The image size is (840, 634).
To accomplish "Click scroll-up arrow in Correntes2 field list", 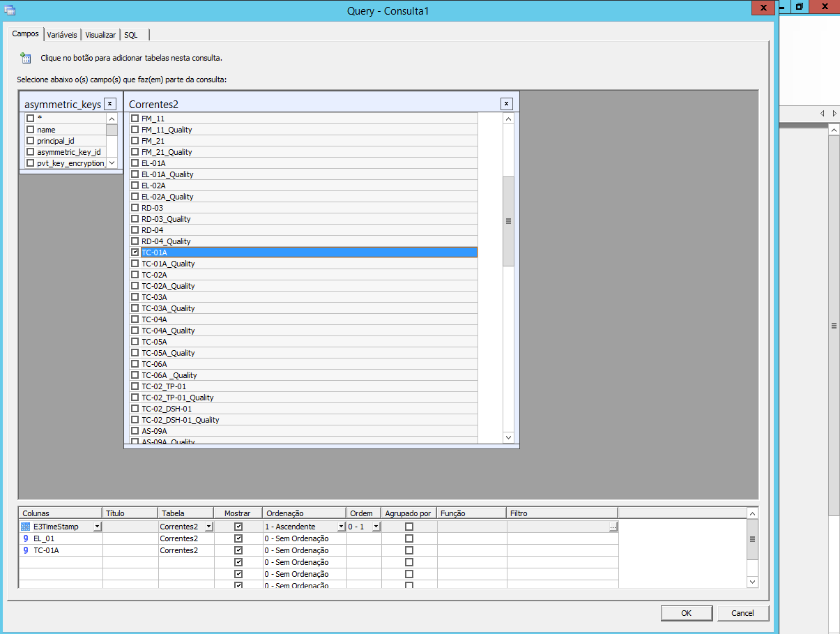I will pos(508,119).
